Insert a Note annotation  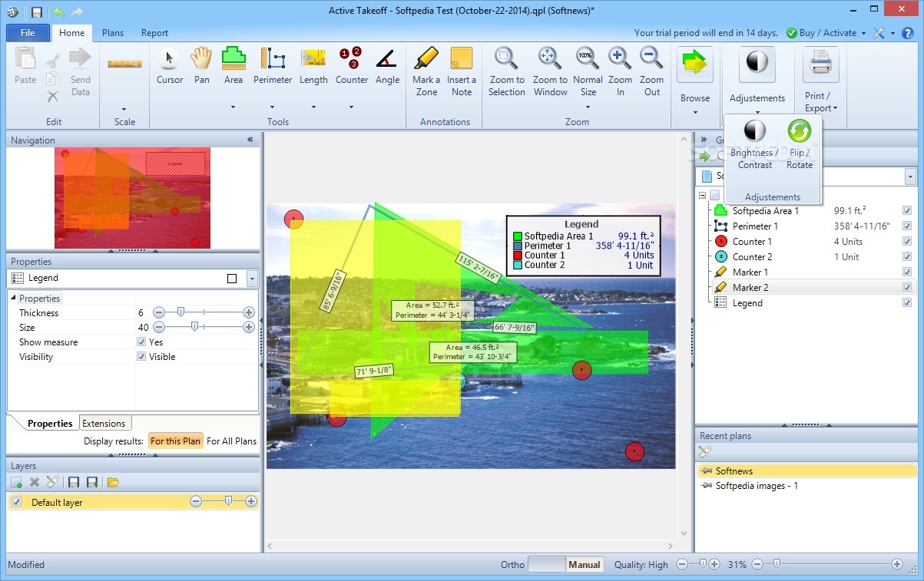point(462,71)
